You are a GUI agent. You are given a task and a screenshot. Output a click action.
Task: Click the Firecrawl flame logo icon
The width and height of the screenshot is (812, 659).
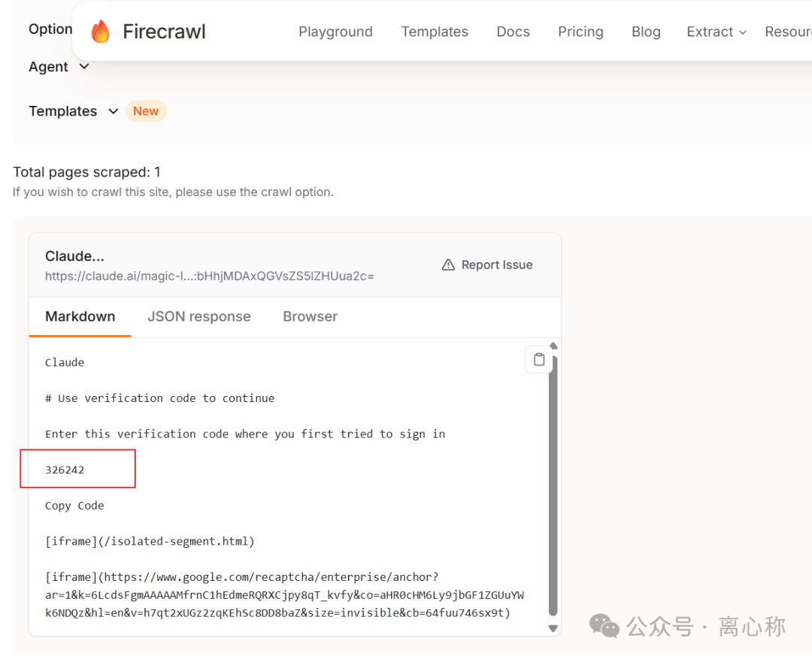point(101,31)
